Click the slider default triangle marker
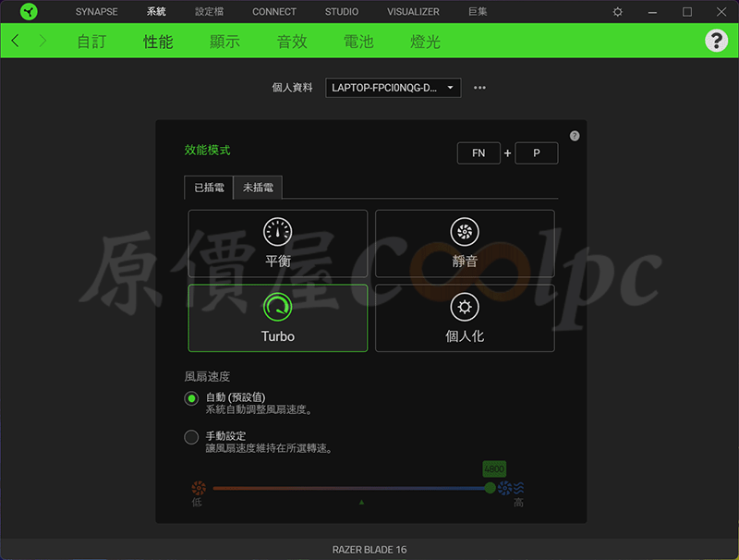Viewport: 739px width, 560px height. pyautogui.click(x=361, y=503)
